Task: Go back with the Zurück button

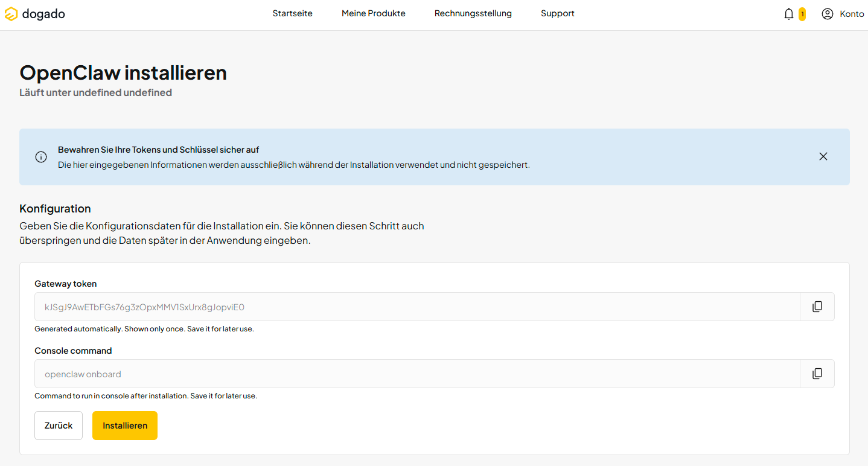Action: click(x=59, y=426)
